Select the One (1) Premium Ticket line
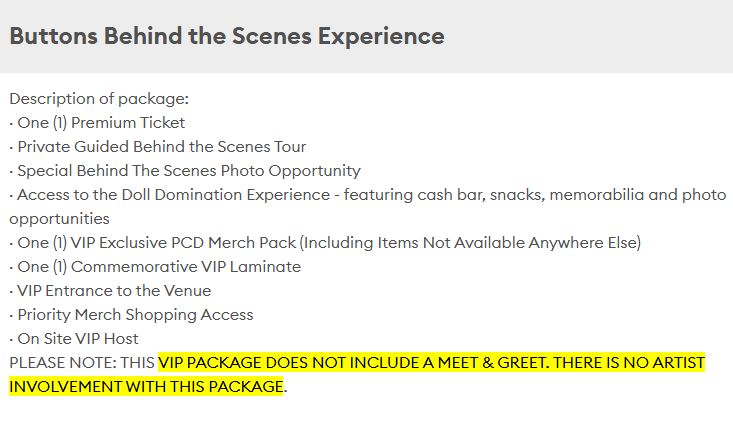733x430 pixels. coord(100,123)
